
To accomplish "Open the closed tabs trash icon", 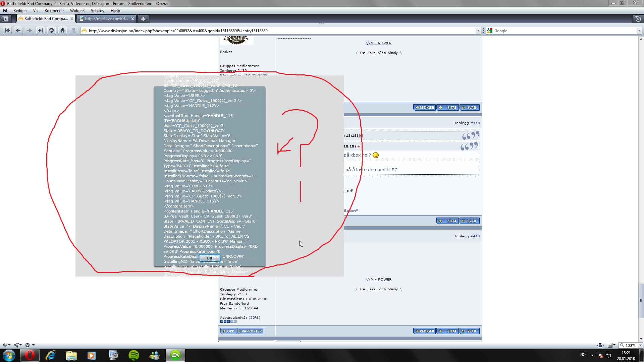I will 638,19.
